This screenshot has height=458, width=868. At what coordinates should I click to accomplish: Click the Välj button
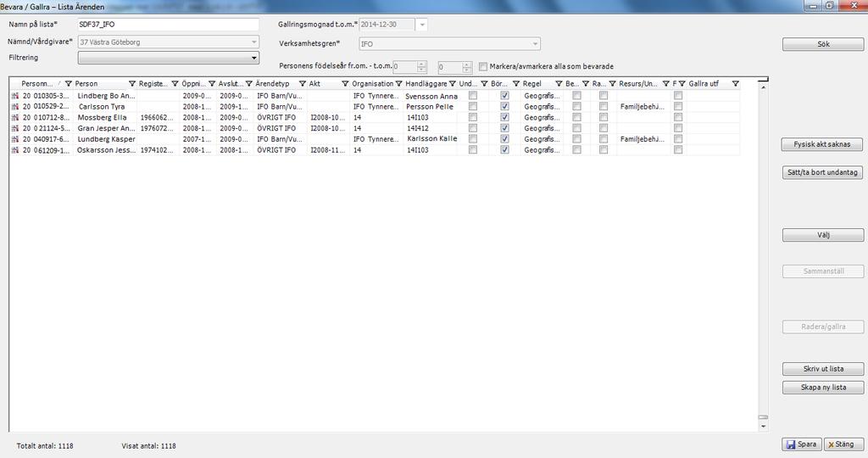(823, 235)
